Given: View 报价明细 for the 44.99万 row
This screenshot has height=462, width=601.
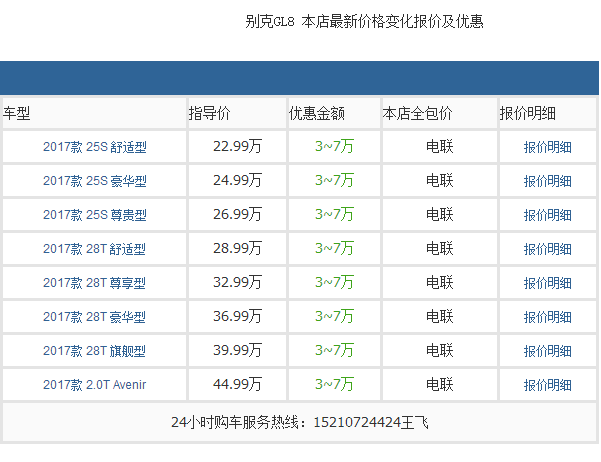Looking at the screenshot, I should point(548,385).
